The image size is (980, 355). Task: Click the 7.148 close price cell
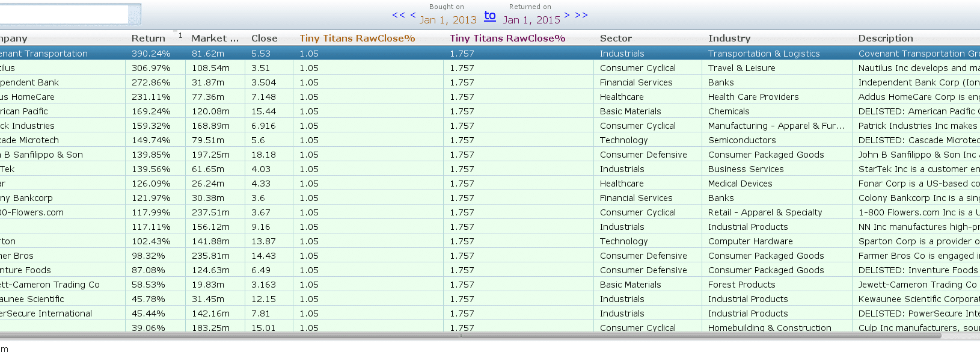click(x=269, y=97)
